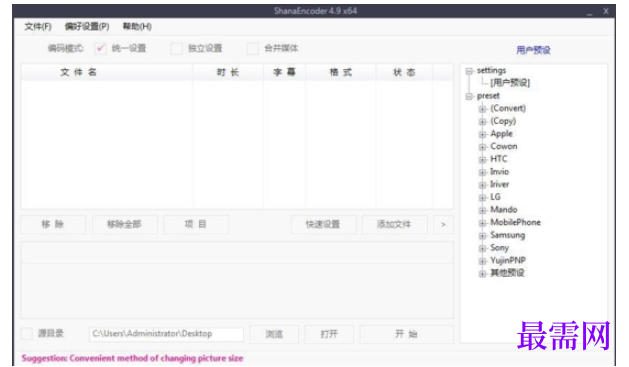Open the 文件(F) menu
629x367 pixels.
pos(38,26)
